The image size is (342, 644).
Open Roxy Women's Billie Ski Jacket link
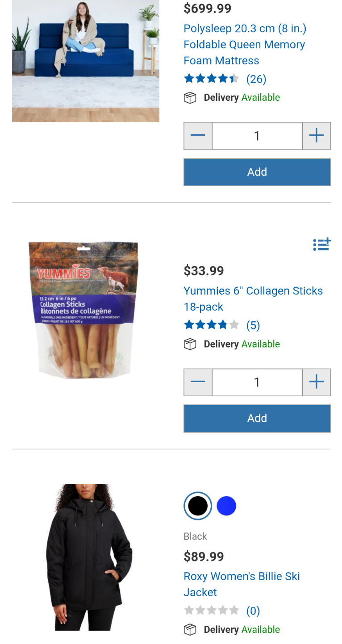tap(242, 584)
